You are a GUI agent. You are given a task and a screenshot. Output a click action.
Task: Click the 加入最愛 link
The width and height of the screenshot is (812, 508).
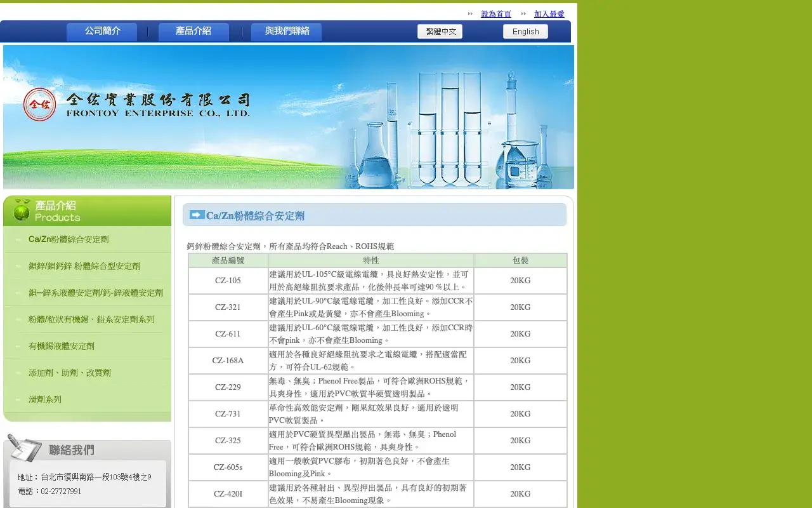549,14
